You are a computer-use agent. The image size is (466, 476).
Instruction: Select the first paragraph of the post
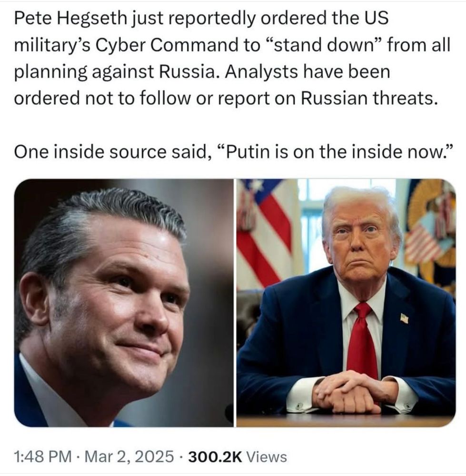coord(232,58)
